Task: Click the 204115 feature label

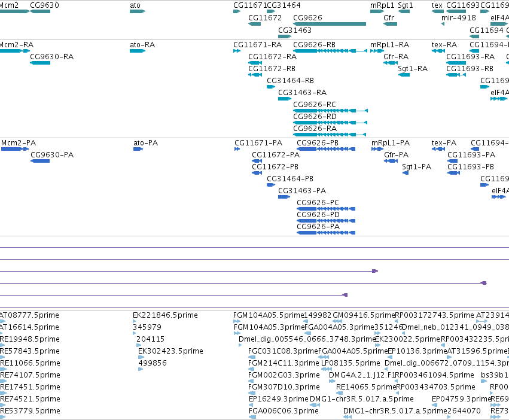Action: point(150,339)
